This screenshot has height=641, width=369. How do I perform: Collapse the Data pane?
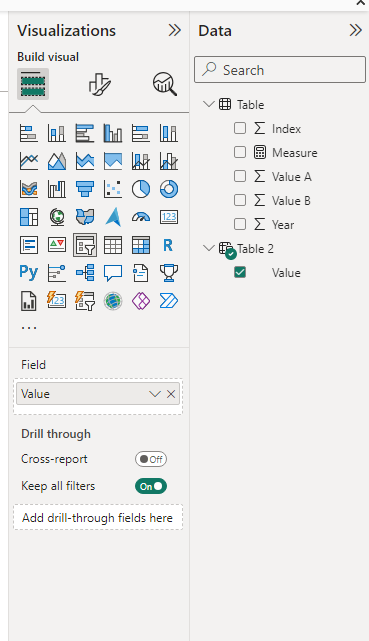tap(356, 30)
